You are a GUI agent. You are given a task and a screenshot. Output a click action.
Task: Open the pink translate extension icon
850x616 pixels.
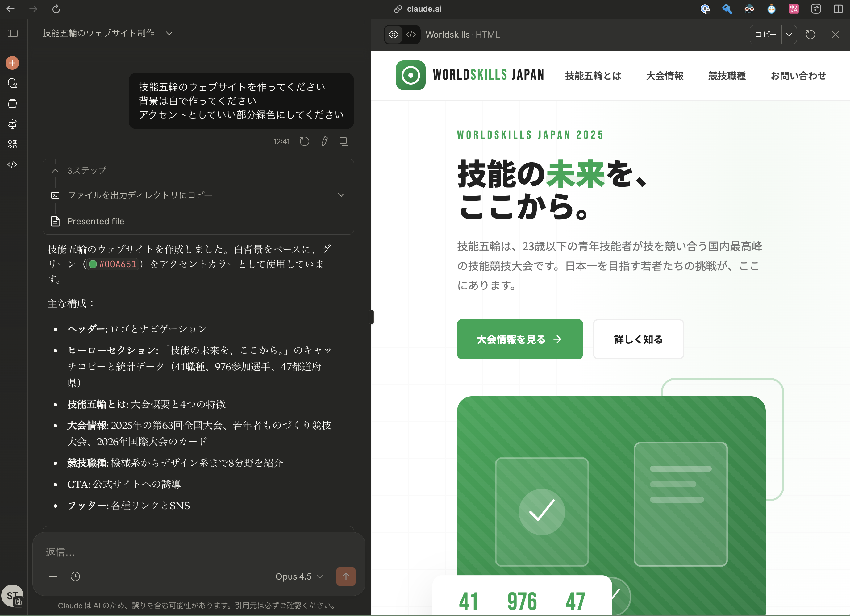tap(794, 9)
